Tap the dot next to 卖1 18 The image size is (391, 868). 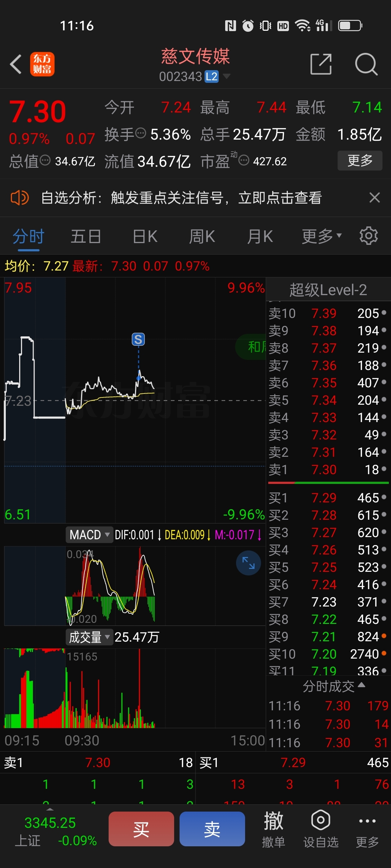pos(384,469)
